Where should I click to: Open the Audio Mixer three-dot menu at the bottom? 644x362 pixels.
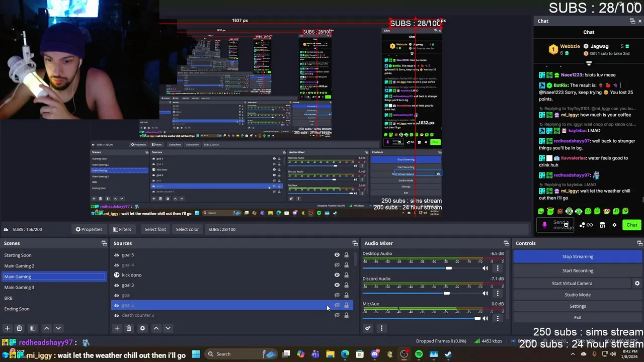click(x=381, y=328)
